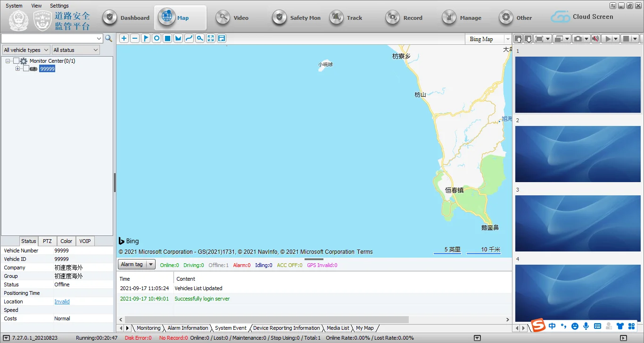
Task: Open the PTZ tab
Action: point(47,241)
